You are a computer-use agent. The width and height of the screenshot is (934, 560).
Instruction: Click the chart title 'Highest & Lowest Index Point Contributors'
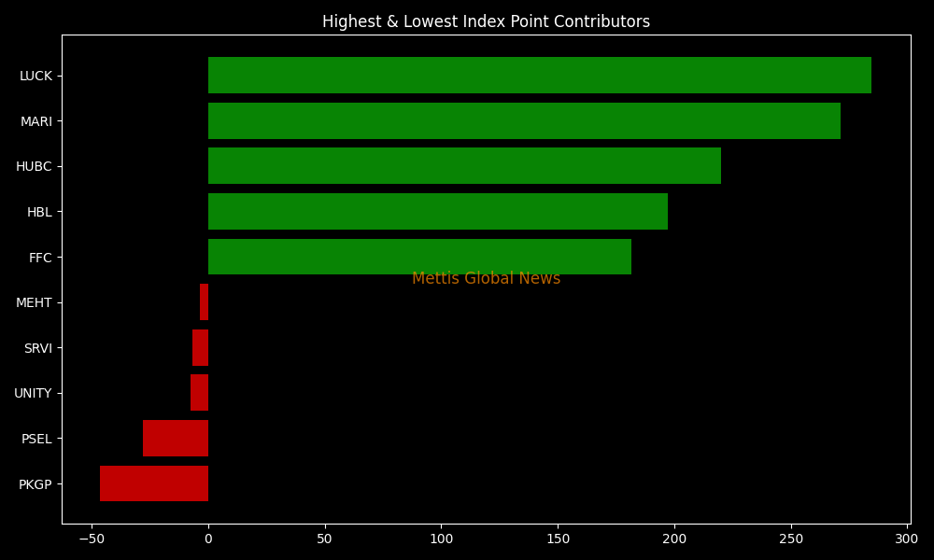point(486,21)
